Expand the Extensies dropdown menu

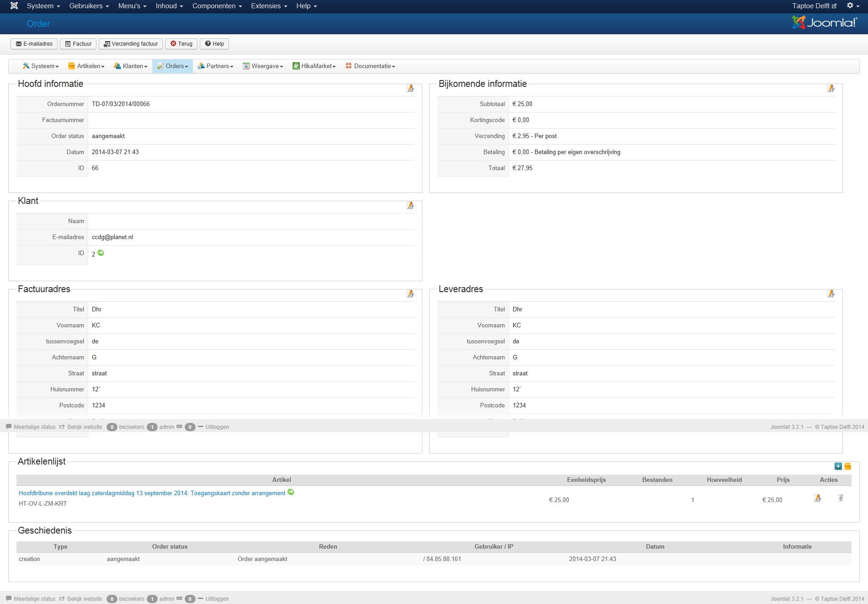click(x=269, y=6)
